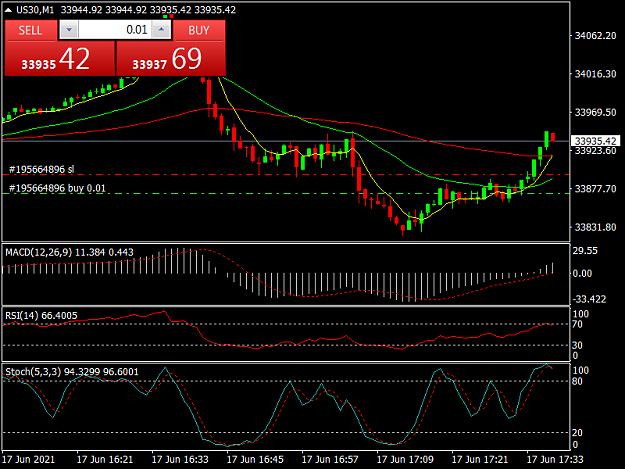Click the buy price 33937 69 panel
This screenshot has height=469, width=625.
pyautogui.click(x=171, y=59)
